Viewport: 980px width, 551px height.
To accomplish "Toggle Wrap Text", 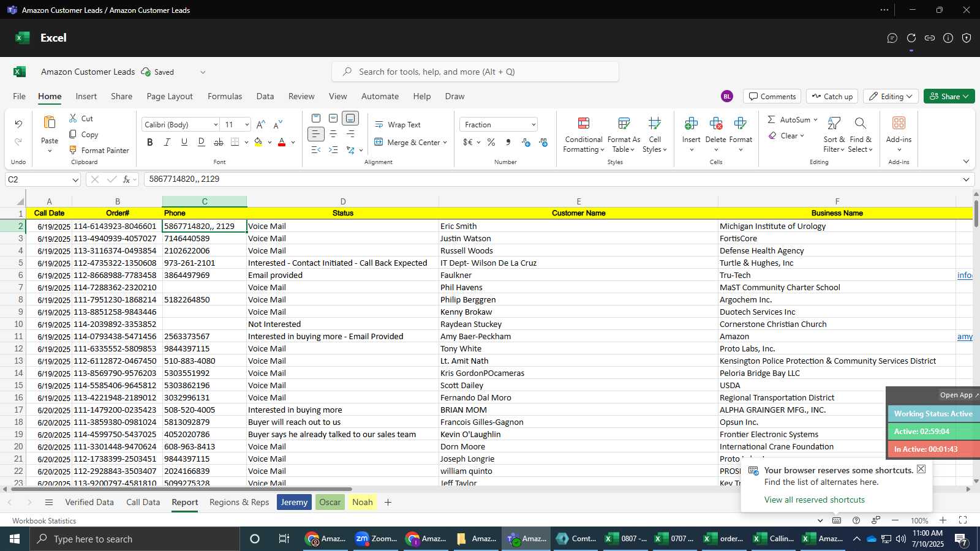I will [x=398, y=124].
